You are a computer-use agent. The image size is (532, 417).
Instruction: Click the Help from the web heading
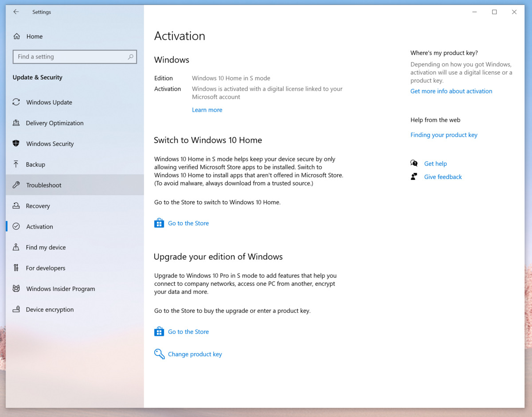pos(435,120)
